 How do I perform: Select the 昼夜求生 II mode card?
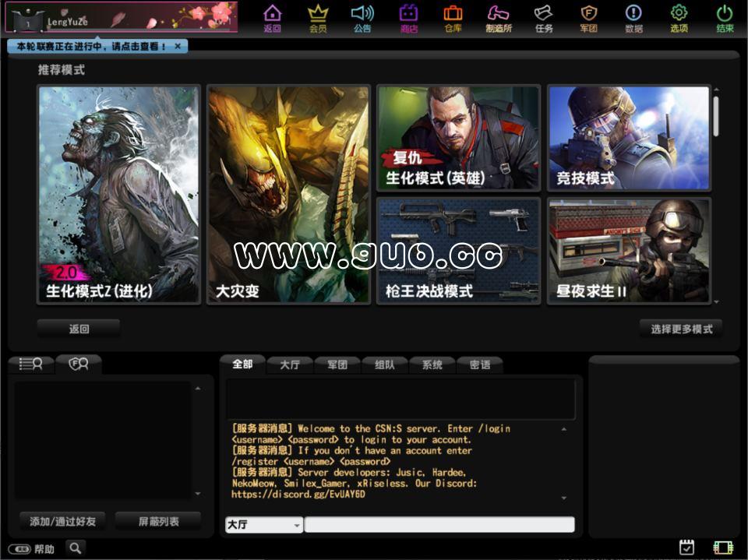click(629, 251)
